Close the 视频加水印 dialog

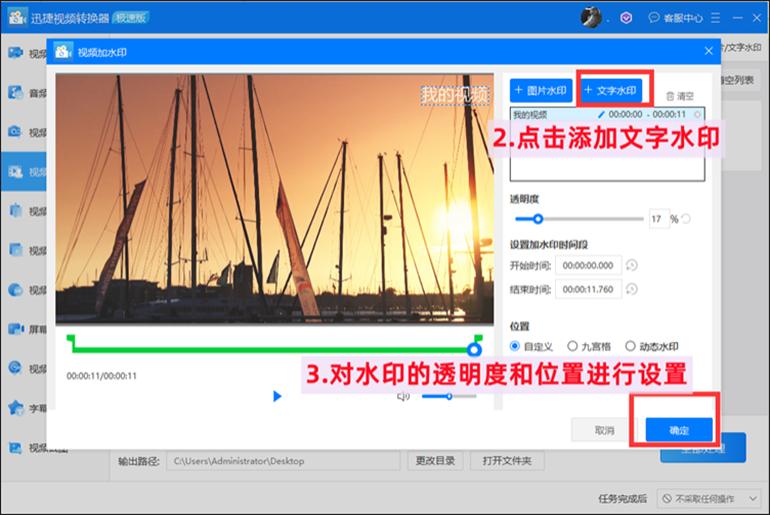(709, 51)
